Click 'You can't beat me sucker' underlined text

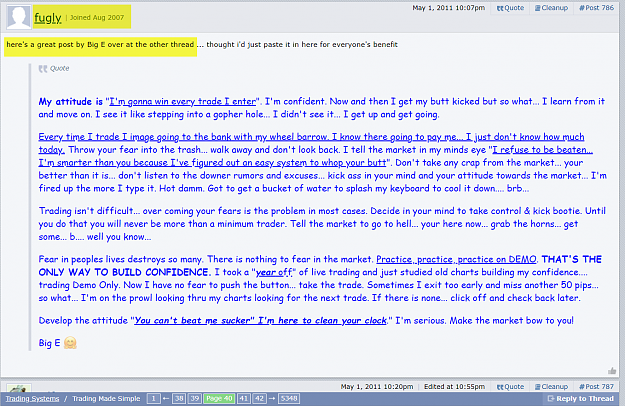pos(260,321)
